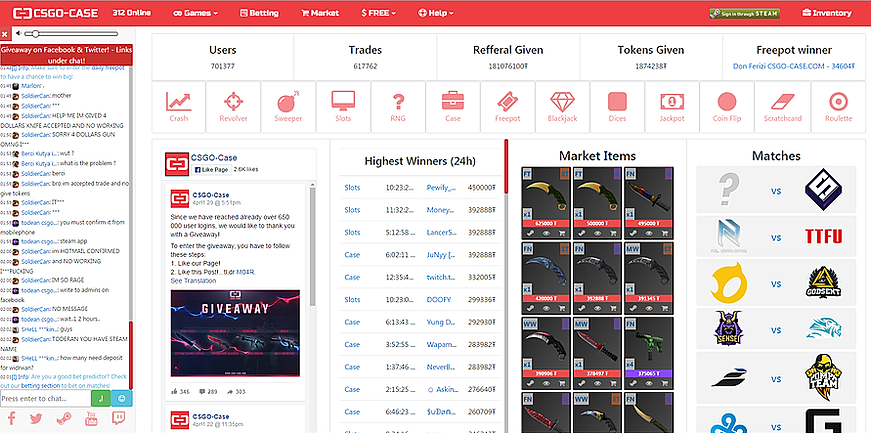Open the Steam group link under chat

[64, 419]
